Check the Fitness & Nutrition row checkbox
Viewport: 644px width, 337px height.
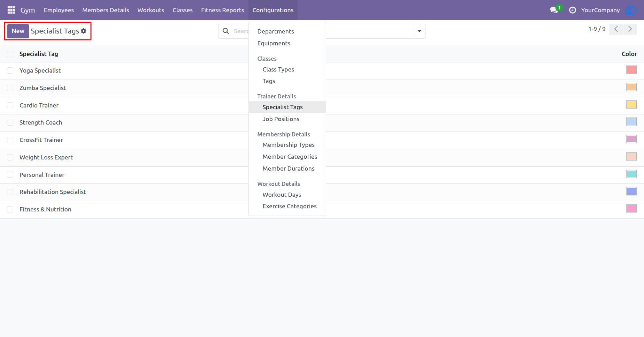10,209
